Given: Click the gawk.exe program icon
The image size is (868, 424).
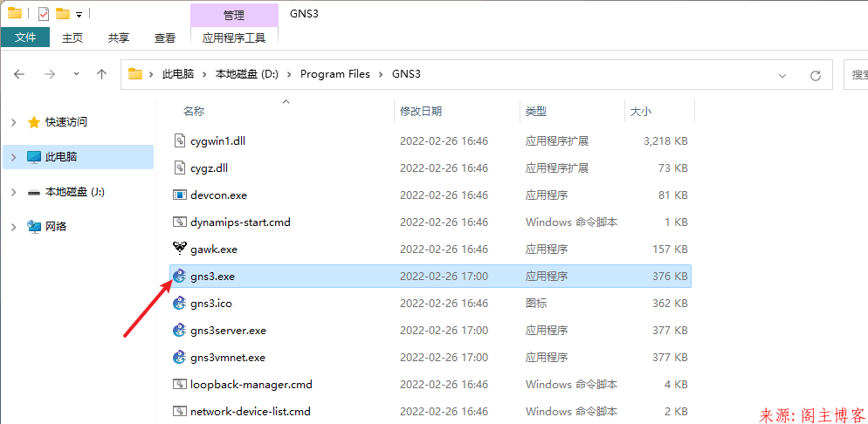Looking at the screenshot, I should point(179,249).
